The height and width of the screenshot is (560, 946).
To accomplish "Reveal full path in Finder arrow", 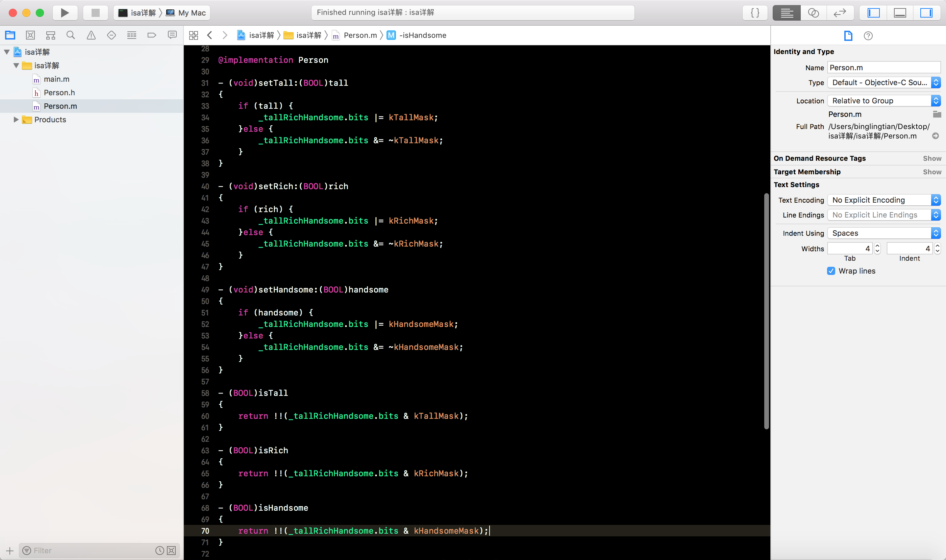I will click(x=936, y=135).
